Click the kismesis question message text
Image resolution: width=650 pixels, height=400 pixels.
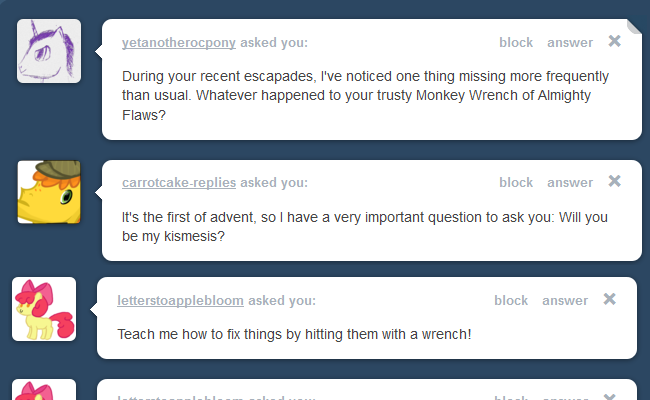point(365,226)
